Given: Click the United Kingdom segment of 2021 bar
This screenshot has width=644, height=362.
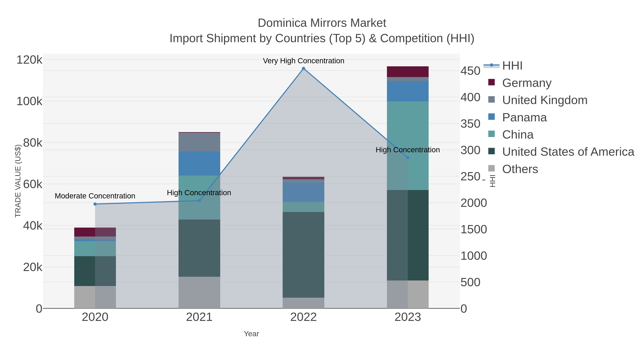Looking at the screenshot, I should 199,142.
